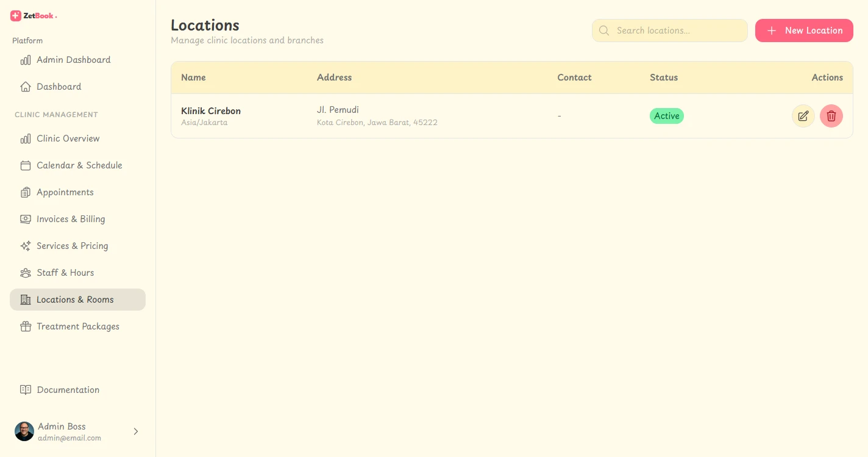
Task: Go to Dashboard page
Action: click(x=77, y=87)
